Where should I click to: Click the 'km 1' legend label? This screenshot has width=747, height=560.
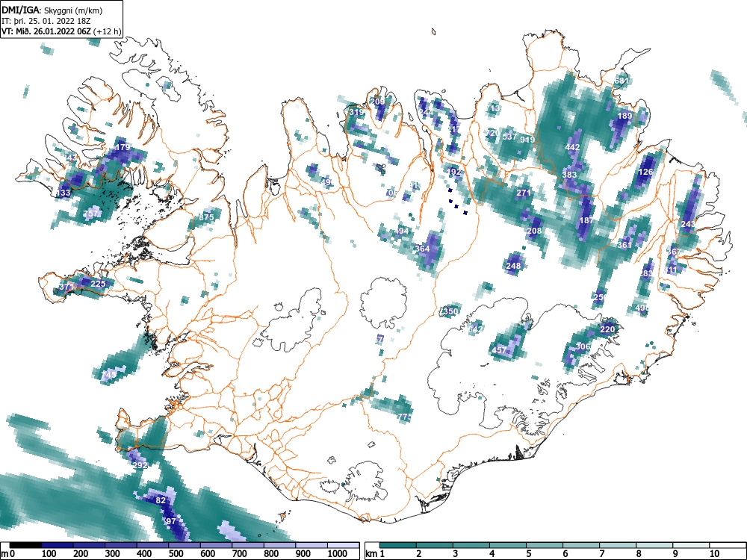click(375, 554)
